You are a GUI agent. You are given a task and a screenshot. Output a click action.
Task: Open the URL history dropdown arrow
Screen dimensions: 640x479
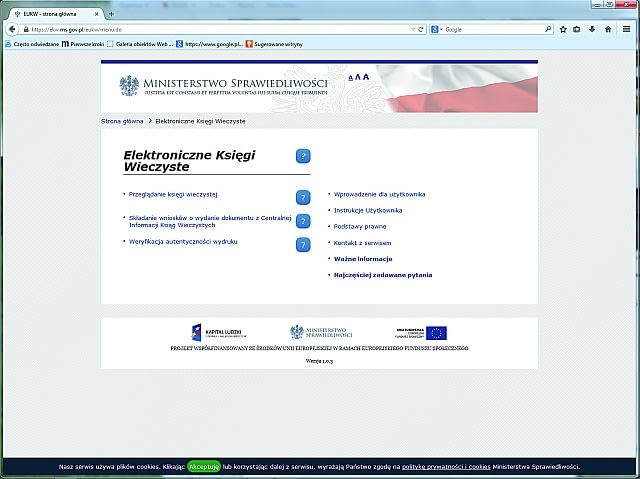coord(413,29)
